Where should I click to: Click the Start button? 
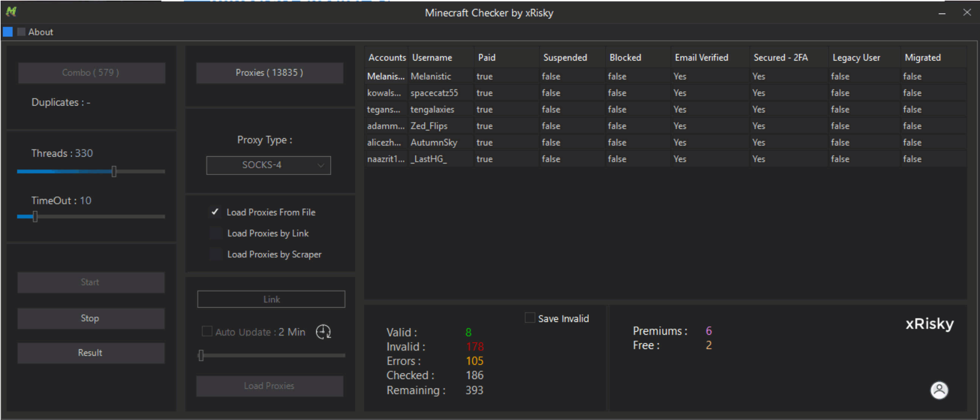point(91,282)
